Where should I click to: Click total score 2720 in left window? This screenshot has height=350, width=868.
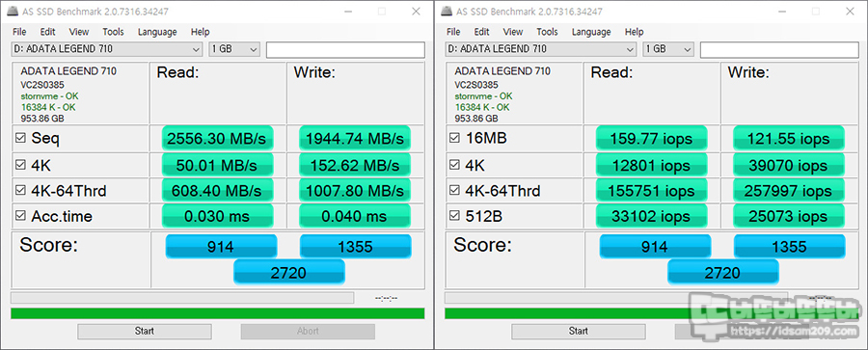tap(289, 272)
